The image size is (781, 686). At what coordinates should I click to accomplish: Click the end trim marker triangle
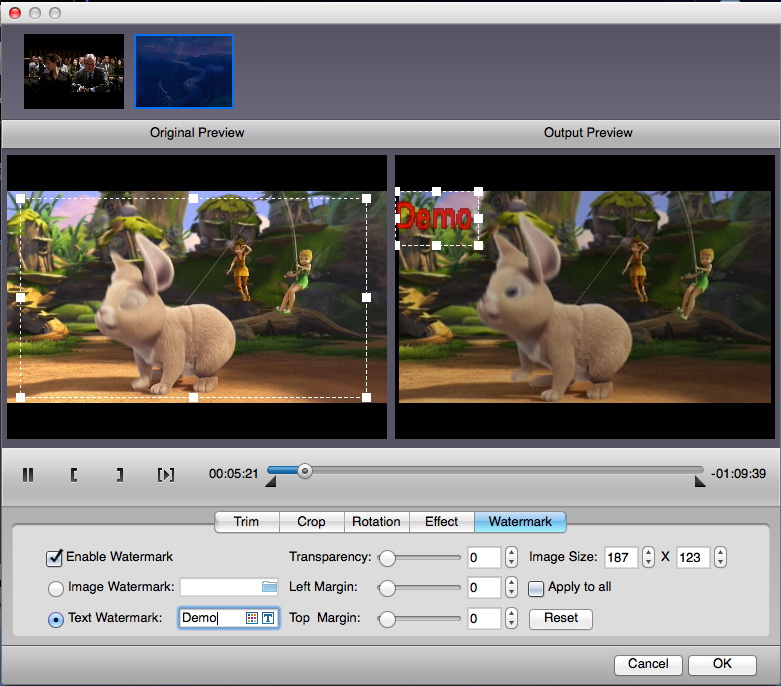[x=700, y=482]
